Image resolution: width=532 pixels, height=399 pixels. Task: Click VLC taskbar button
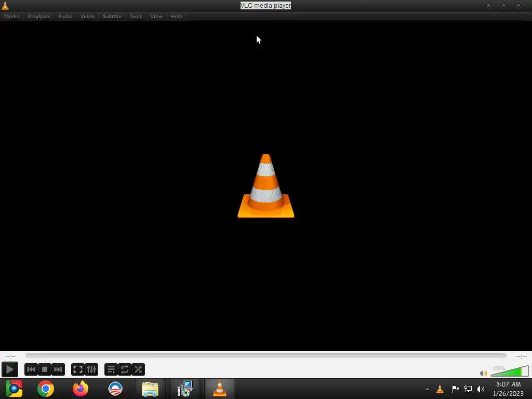tap(220, 389)
